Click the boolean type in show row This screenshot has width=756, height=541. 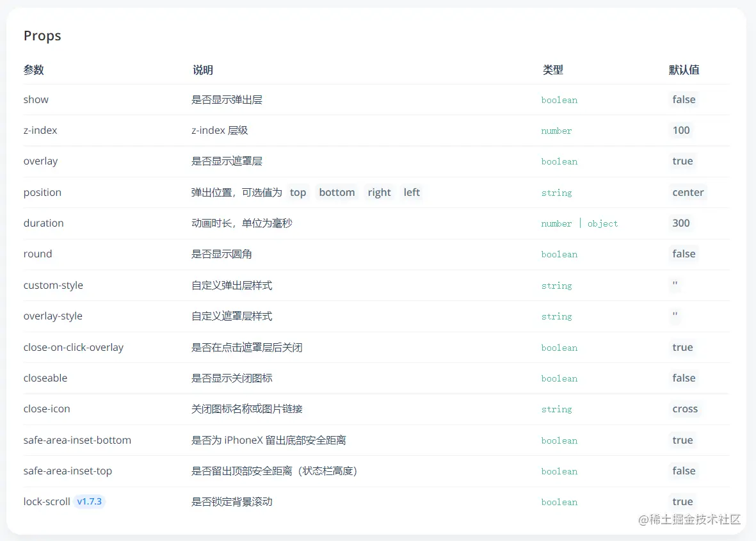click(x=559, y=100)
